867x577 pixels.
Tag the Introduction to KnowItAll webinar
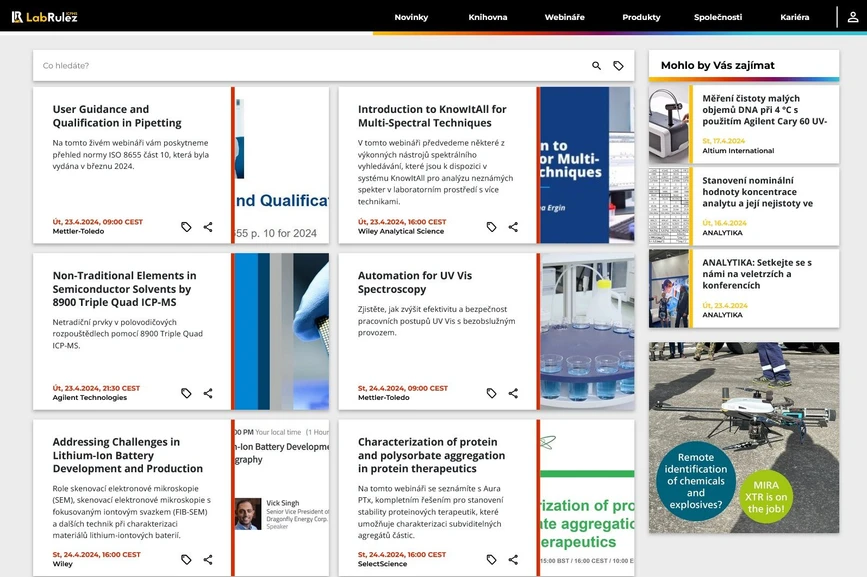[x=492, y=227]
